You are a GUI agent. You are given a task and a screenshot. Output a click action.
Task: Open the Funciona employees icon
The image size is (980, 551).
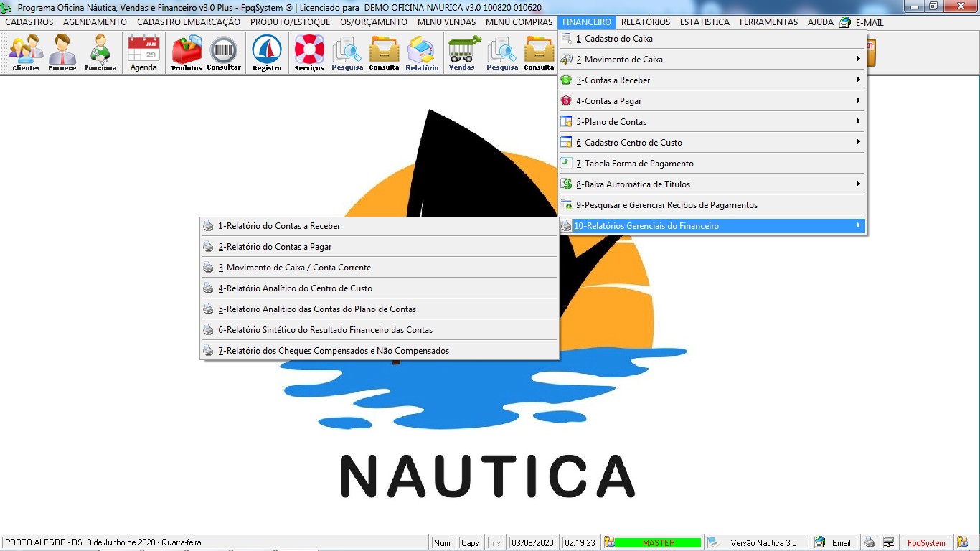tap(100, 53)
